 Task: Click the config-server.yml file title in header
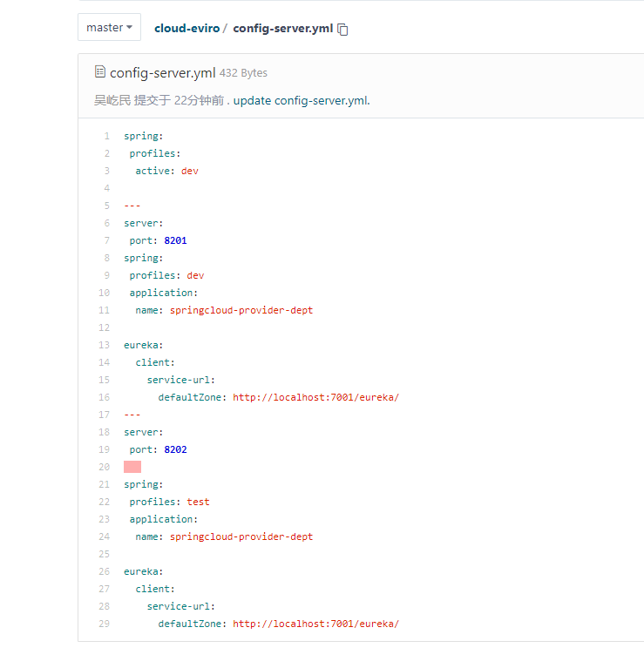[x=162, y=73]
